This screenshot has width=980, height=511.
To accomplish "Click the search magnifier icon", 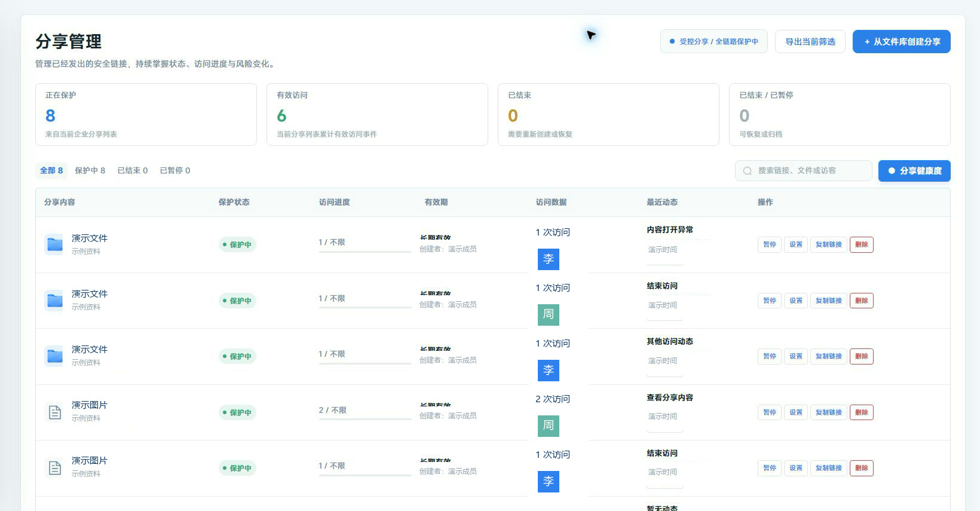I will (747, 171).
